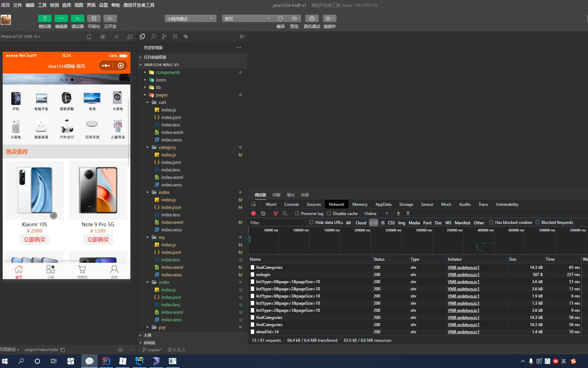Click the compile (编译) refresh icon
588x368 pixels.
pyautogui.click(x=280, y=18)
